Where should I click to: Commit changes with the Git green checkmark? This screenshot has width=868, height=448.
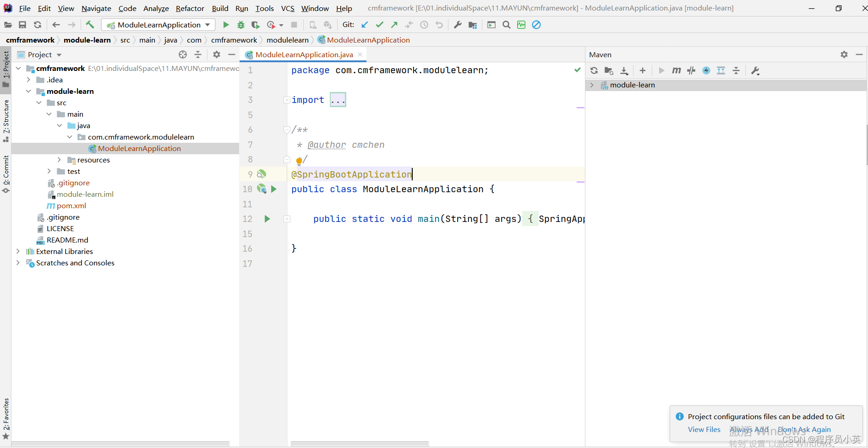(x=379, y=25)
